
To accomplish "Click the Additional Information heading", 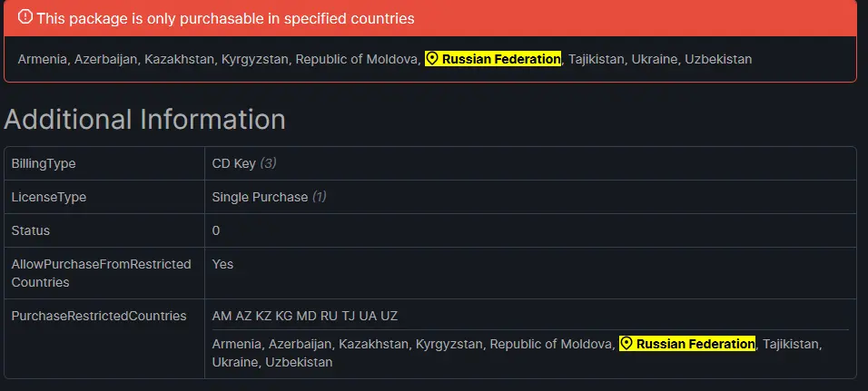I will click(144, 120).
